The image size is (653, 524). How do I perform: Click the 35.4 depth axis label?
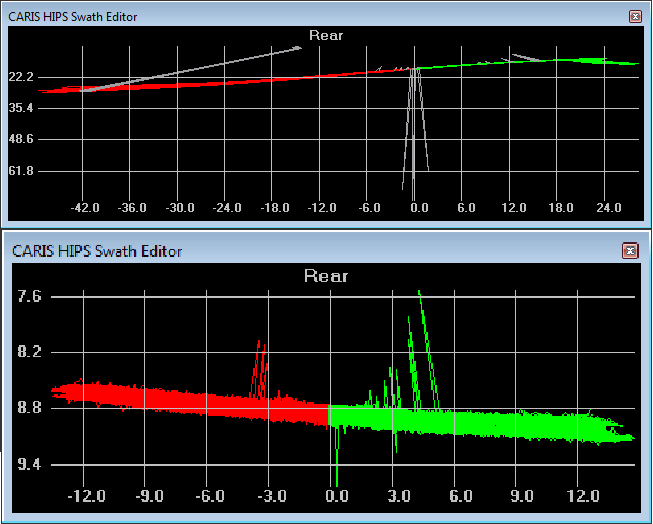(21, 108)
